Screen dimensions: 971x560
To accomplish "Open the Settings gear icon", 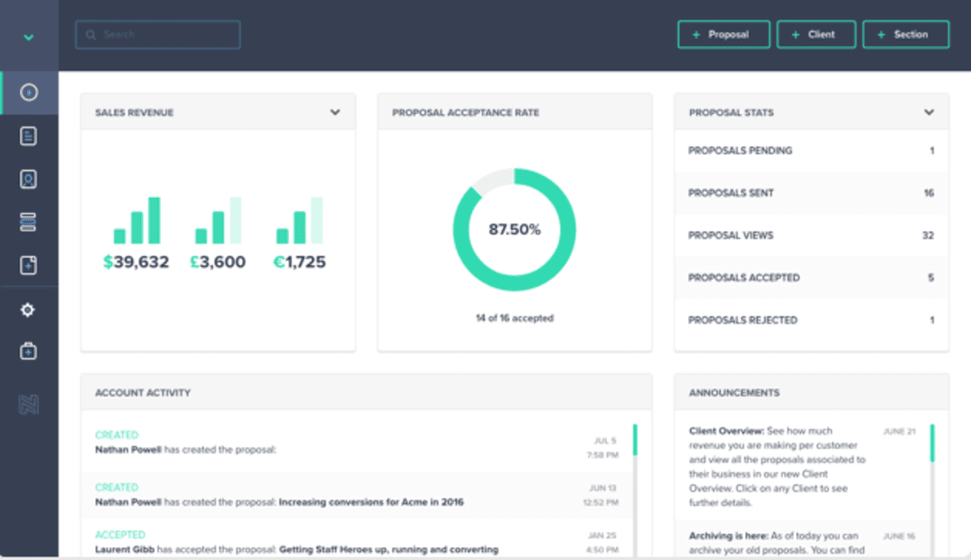I will (29, 309).
